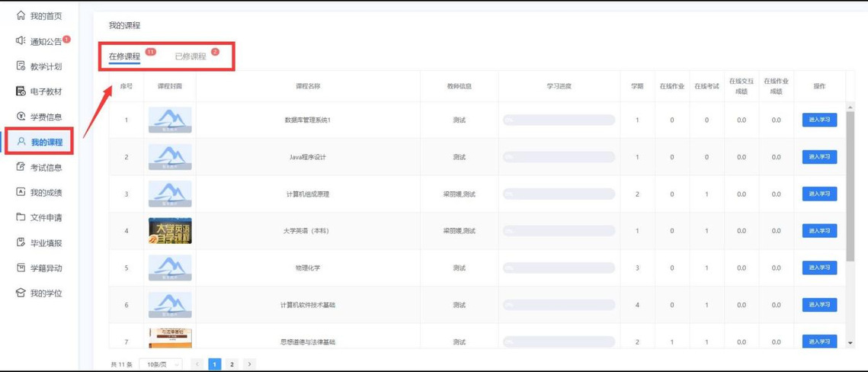The width and height of the screenshot is (868, 372).
Task: Click the 学费信息 money icon
Action: pos(21,117)
